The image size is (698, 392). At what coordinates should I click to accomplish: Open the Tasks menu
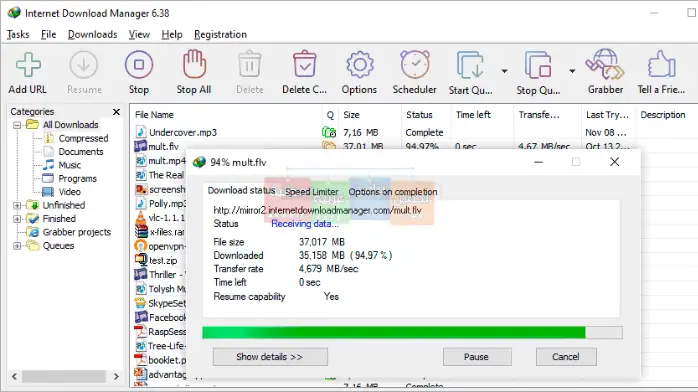18,35
